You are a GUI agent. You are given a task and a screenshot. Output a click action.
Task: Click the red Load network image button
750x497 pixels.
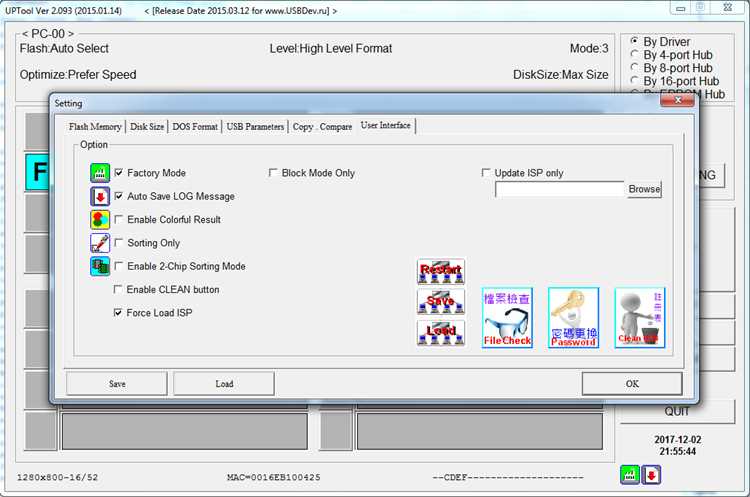pyautogui.click(x=441, y=332)
